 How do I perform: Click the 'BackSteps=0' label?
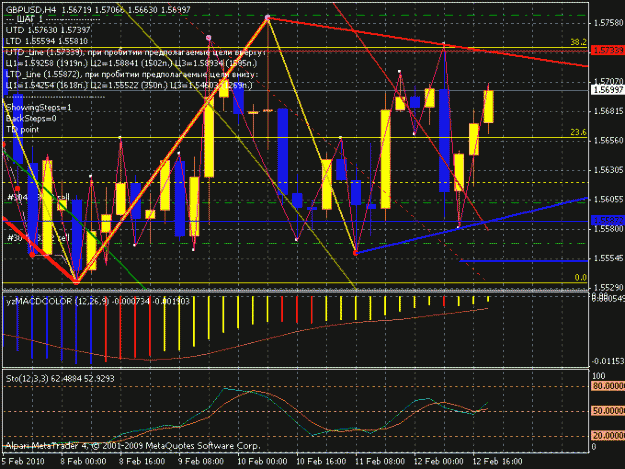pyautogui.click(x=31, y=118)
